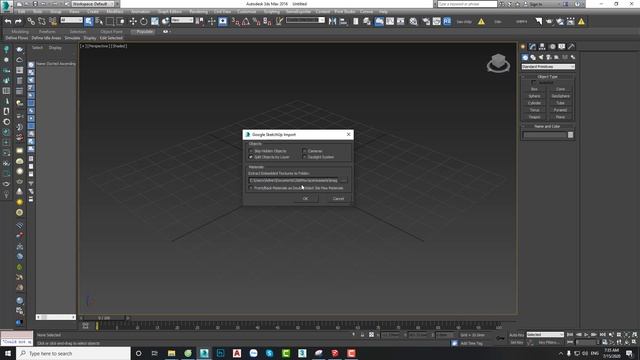640x360 pixels.
Task: Open the Animation menu
Action: [140, 11]
